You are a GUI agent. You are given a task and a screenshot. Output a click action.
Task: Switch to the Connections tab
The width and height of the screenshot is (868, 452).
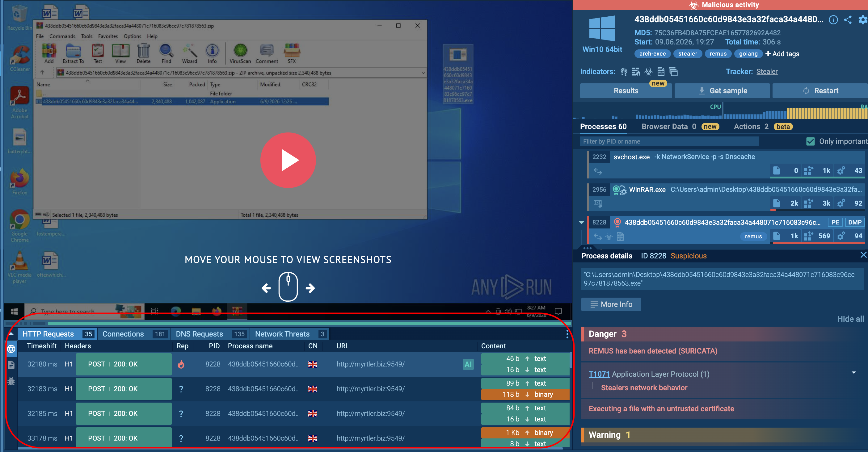pos(134,334)
